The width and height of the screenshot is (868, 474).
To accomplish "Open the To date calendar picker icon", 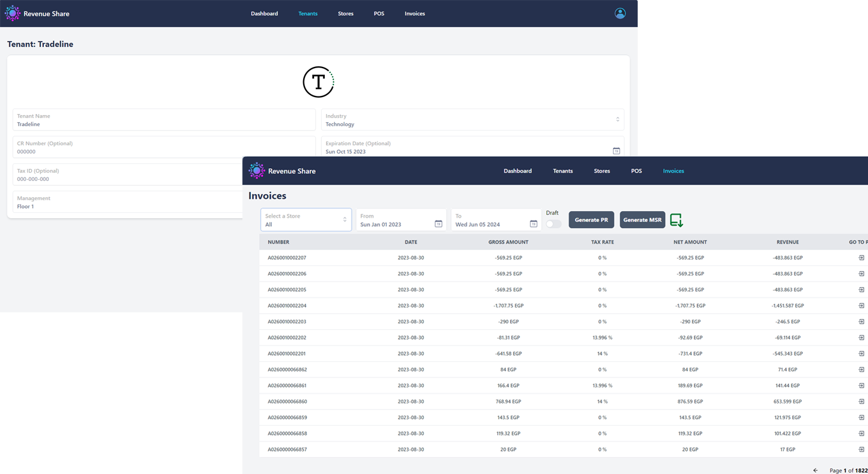I will click(x=533, y=224).
